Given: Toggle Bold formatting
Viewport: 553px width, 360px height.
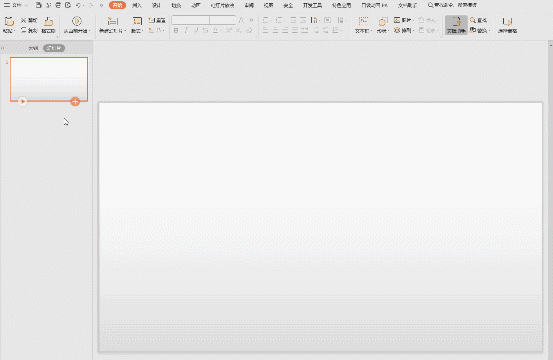Looking at the screenshot, I should point(176,31).
